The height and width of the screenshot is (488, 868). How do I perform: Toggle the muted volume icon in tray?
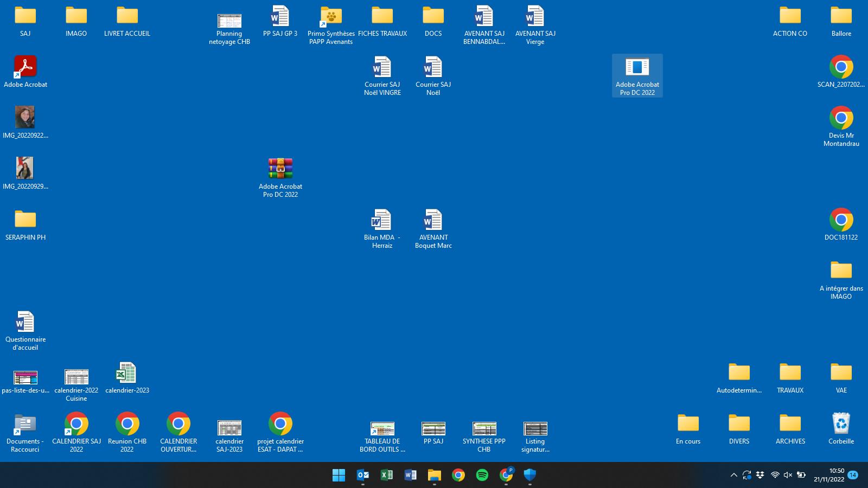point(788,475)
